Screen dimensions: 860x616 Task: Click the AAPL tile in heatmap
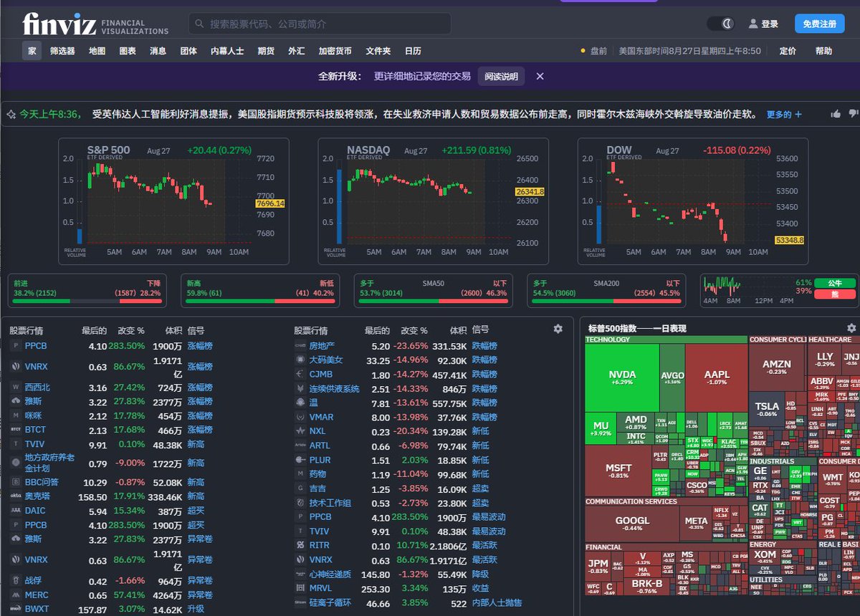click(x=716, y=377)
